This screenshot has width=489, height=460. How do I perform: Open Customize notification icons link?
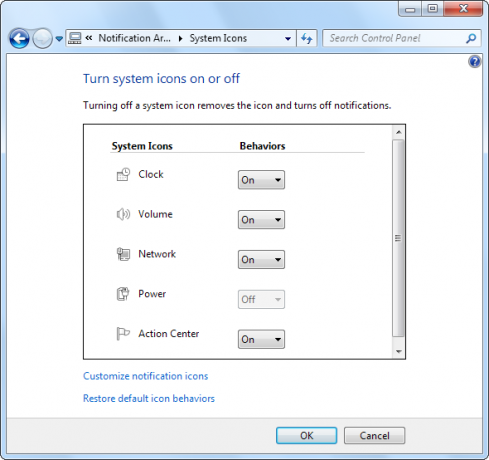click(x=146, y=376)
